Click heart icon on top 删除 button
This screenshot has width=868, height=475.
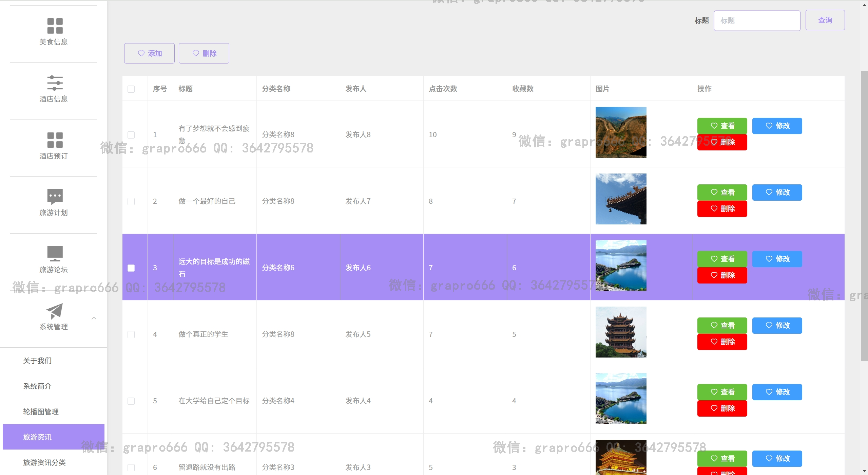click(196, 53)
